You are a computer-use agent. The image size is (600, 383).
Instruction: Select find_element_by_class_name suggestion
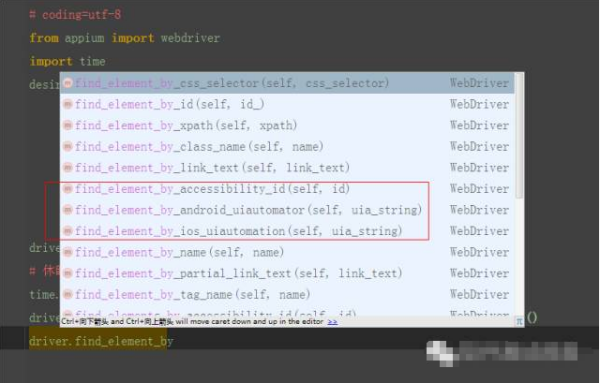[287, 147]
